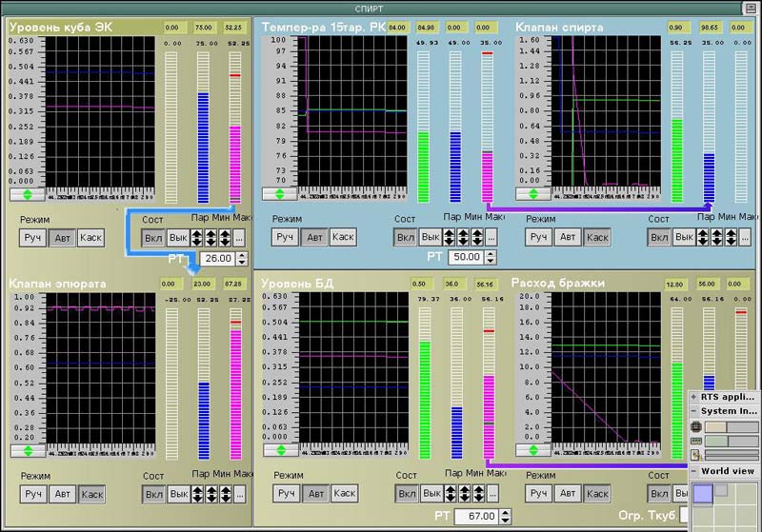The width and height of the screenshot is (762, 532).
Task: Click the РТ spinner arrows beside 26.00
Action: [242, 258]
